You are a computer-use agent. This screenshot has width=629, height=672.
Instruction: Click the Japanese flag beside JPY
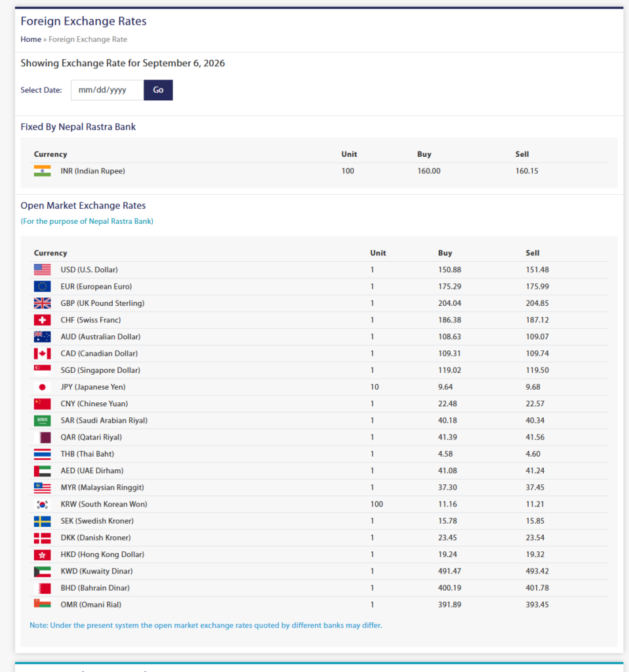43,387
